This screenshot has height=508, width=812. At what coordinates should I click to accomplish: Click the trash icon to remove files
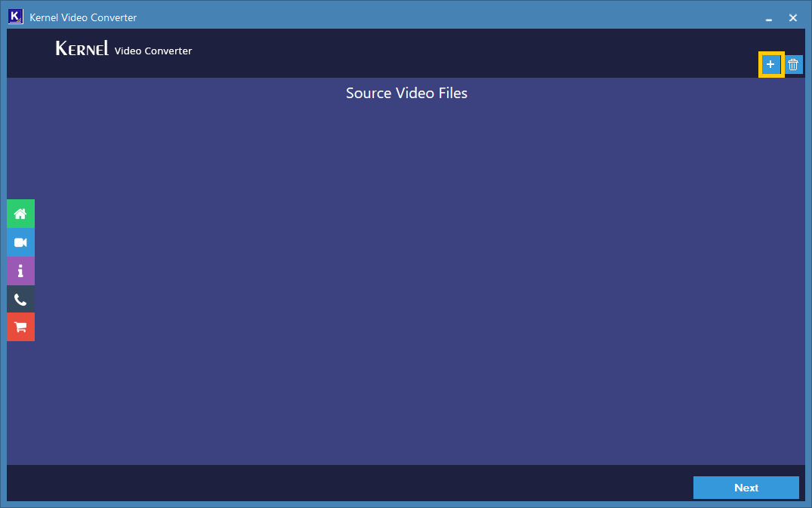[793, 65]
